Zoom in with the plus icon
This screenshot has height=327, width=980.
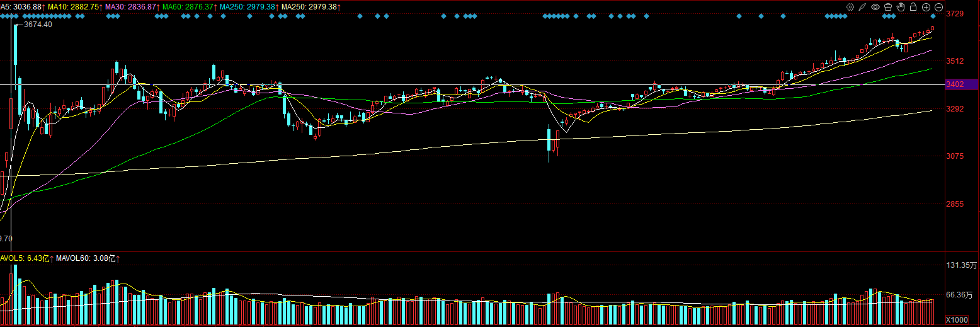pos(926,7)
